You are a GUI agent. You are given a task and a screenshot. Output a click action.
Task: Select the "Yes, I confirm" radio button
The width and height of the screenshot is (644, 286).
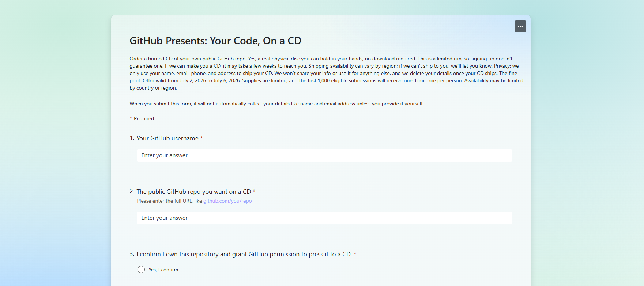(x=141, y=270)
